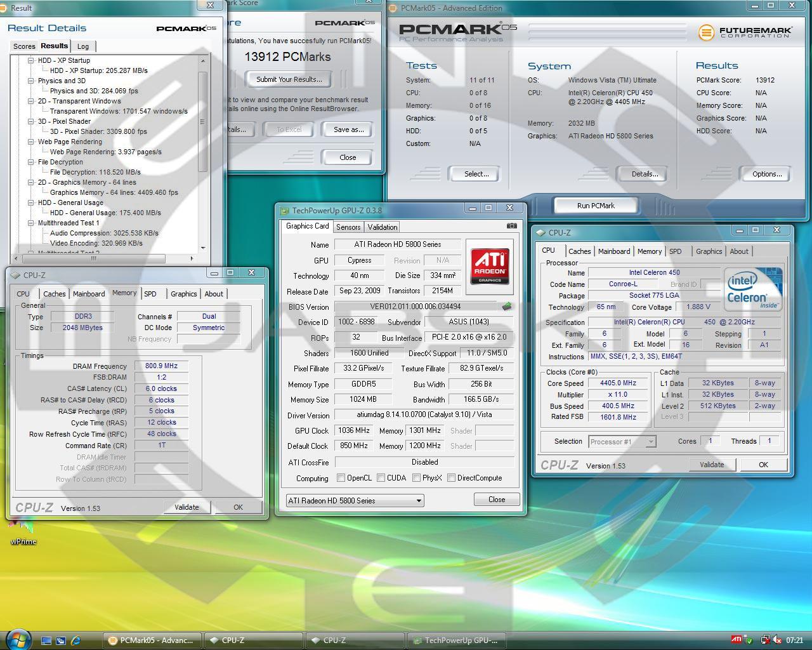Collapse the Multithreaded Test 1 node

30,223
